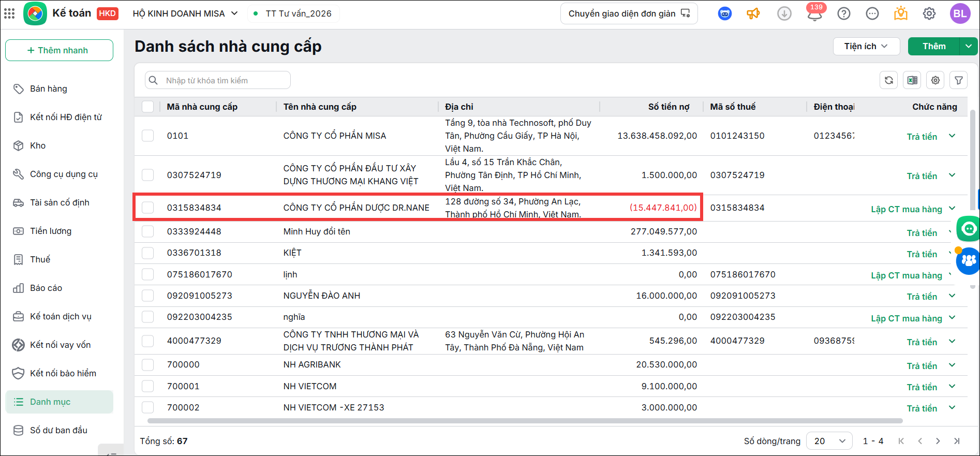
Task: Open the BL user avatar menu
Action: 960,13
